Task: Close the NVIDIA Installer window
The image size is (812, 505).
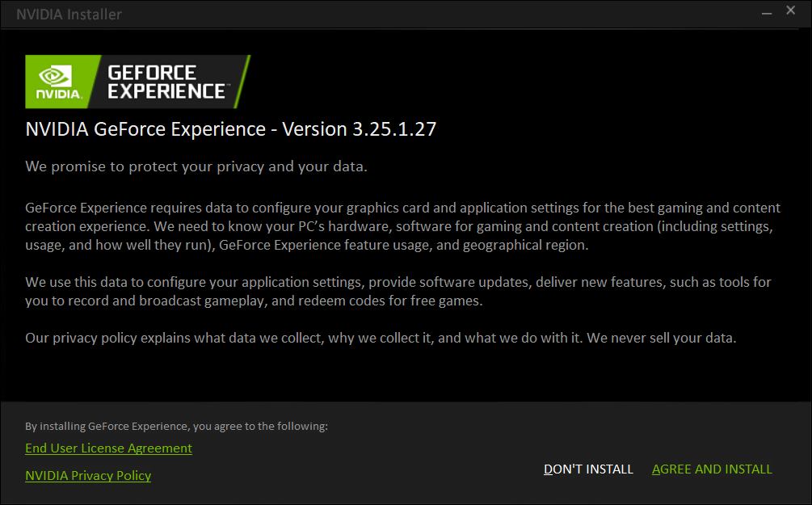Action: (x=791, y=12)
